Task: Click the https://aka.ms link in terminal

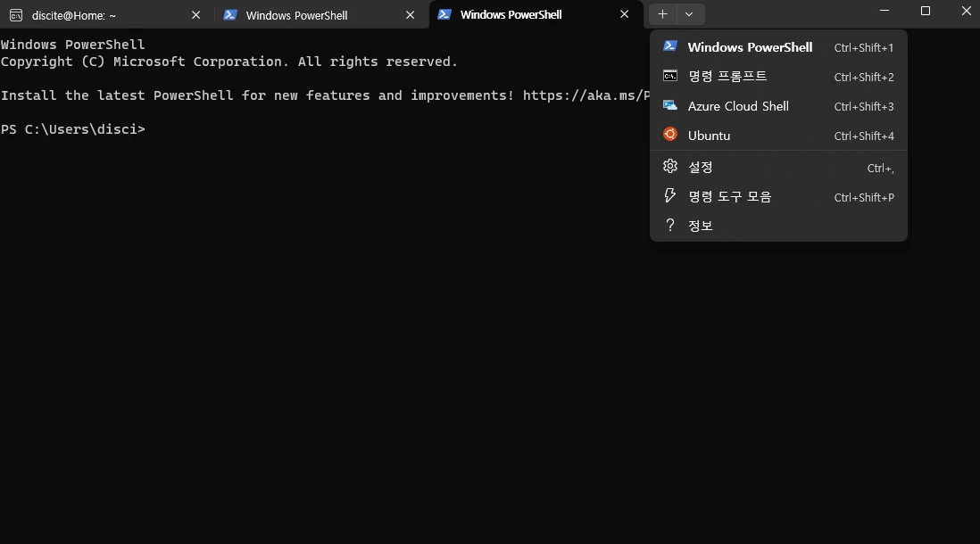Action: pos(586,95)
